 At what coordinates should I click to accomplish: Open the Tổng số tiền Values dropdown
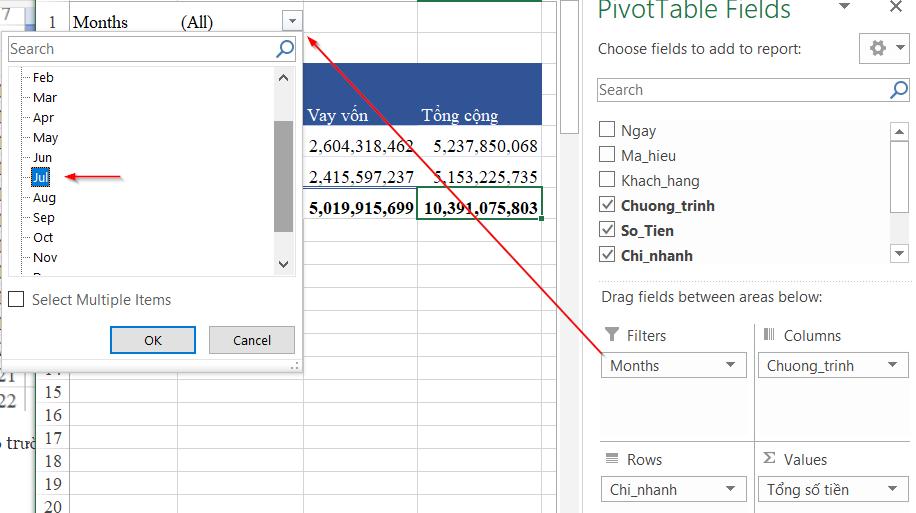point(891,490)
